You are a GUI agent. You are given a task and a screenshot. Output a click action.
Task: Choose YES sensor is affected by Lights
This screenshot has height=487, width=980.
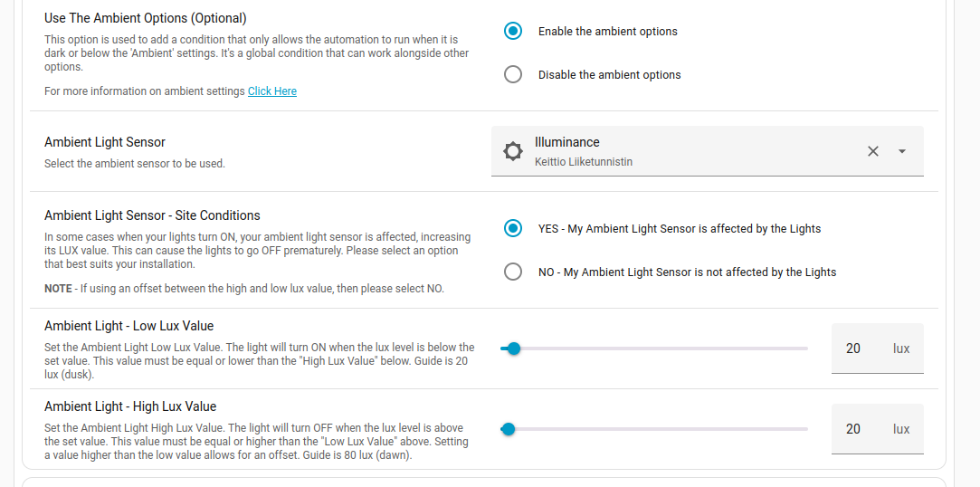[512, 229]
